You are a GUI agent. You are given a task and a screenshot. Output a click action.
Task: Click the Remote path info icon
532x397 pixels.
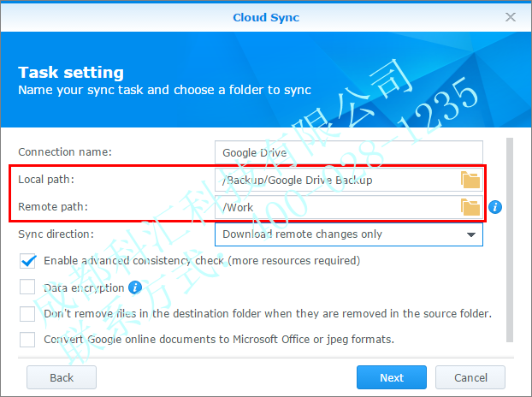point(495,207)
